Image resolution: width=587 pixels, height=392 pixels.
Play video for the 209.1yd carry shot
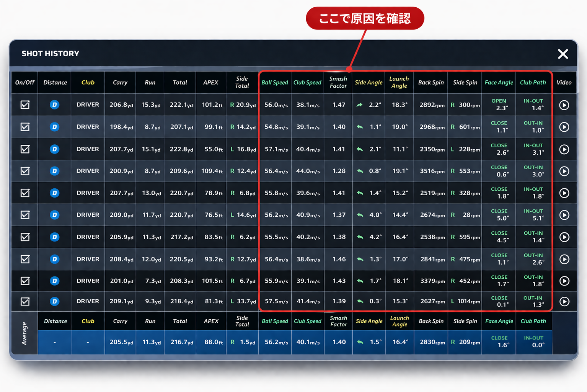[x=564, y=302]
